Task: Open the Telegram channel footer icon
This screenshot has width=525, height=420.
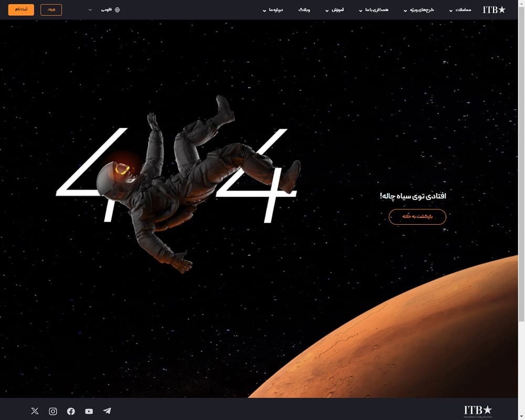Action: 107,411
